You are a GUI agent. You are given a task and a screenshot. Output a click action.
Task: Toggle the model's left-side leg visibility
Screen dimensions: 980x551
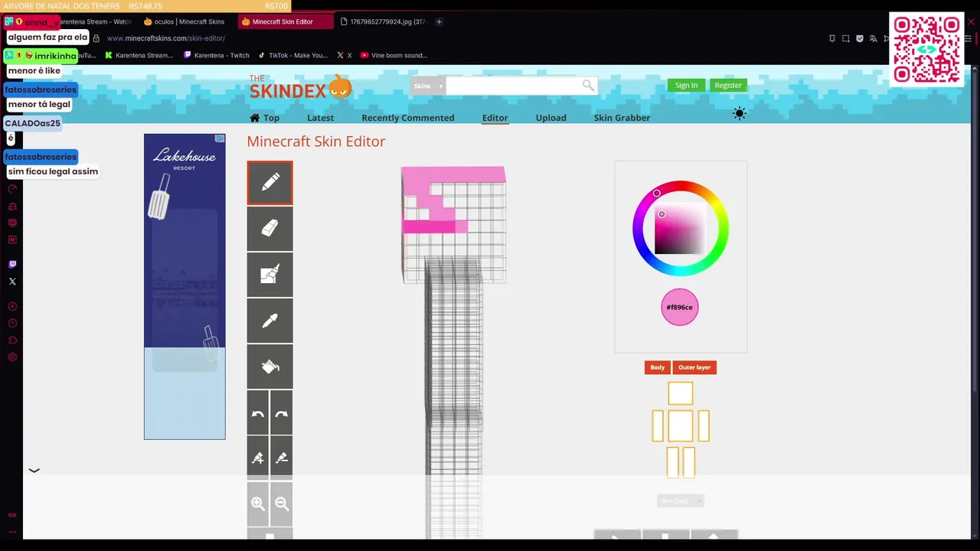click(x=672, y=462)
